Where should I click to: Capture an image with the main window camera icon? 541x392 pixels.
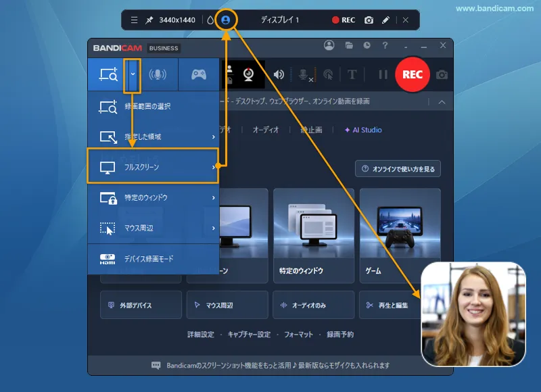pyautogui.click(x=442, y=75)
